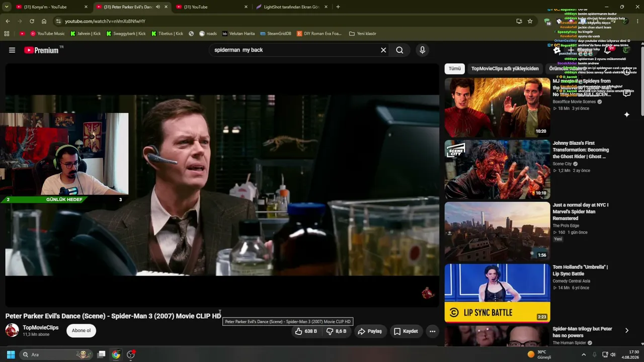Screen dimensions: 644x362
Task: Open 'Just a normal day at NYC' thumbnail
Action: point(497,232)
